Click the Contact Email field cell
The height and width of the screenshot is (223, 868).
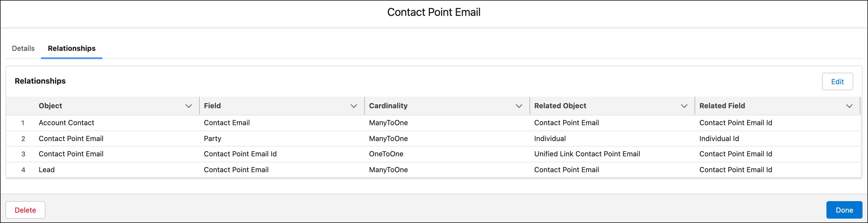pyautogui.click(x=226, y=123)
